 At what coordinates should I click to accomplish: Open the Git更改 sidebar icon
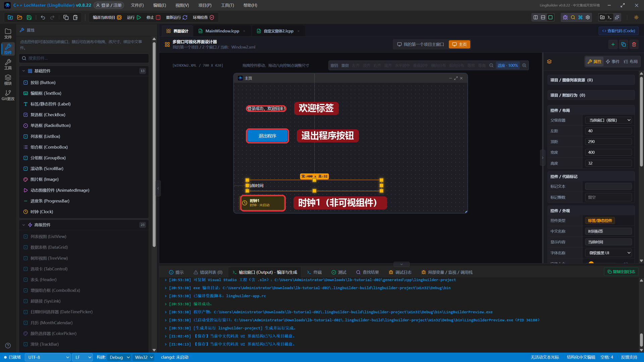point(8,95)
